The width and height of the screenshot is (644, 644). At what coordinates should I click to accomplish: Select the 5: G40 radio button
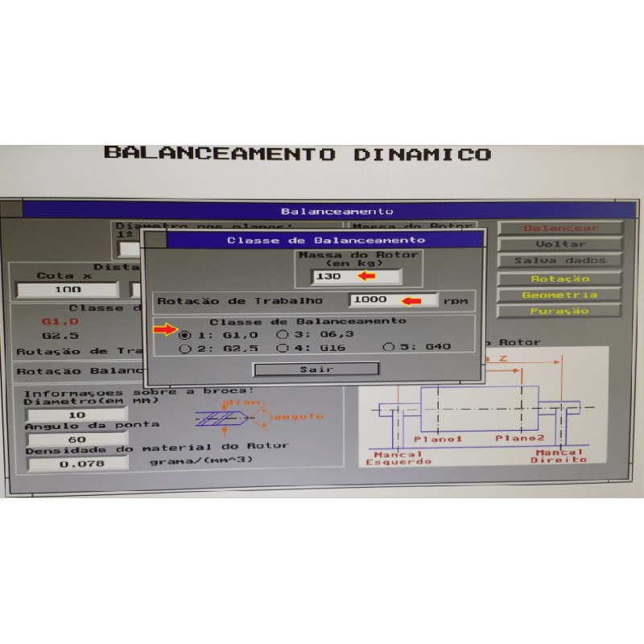[x=389, y=348]
